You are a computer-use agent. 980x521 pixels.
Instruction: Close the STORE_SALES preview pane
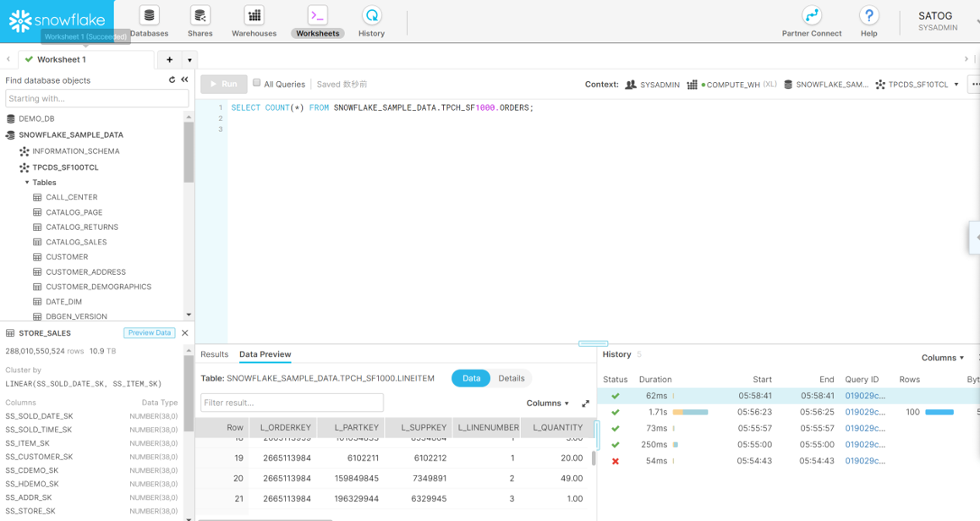(x=185, y=332)
